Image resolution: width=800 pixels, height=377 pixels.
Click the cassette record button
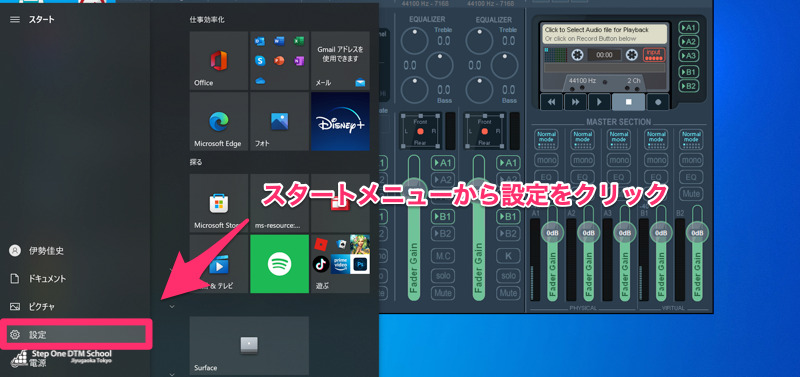(658, 102)
